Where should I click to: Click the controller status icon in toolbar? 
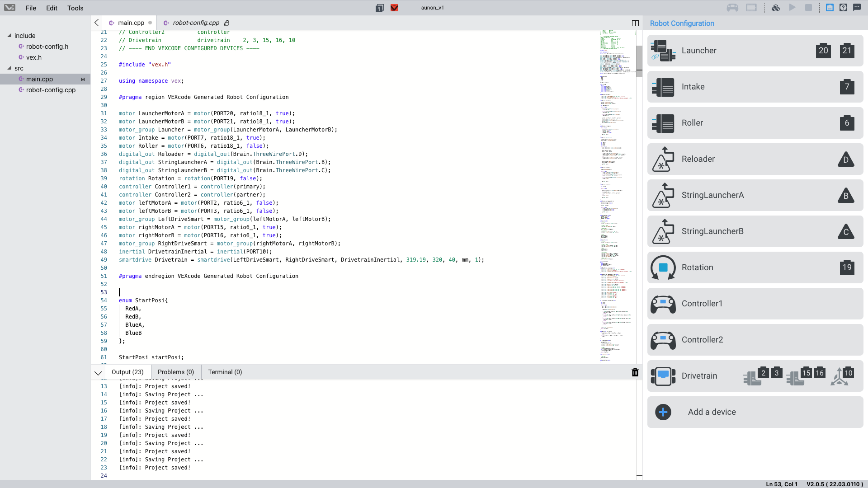(732, 8)
